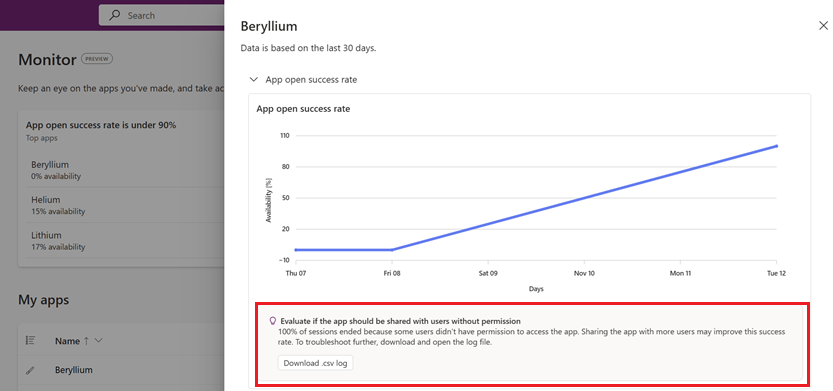Click the chart data point at Tue 12
Screen dimensions: 833x391
[x=776, y=146]
